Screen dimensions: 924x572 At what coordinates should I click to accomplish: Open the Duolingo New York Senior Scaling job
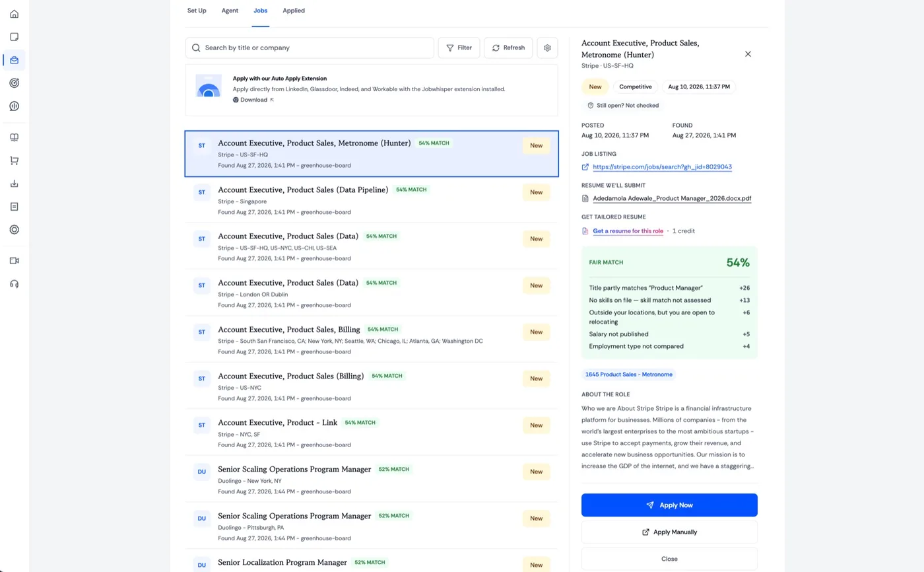pos(372,479)
